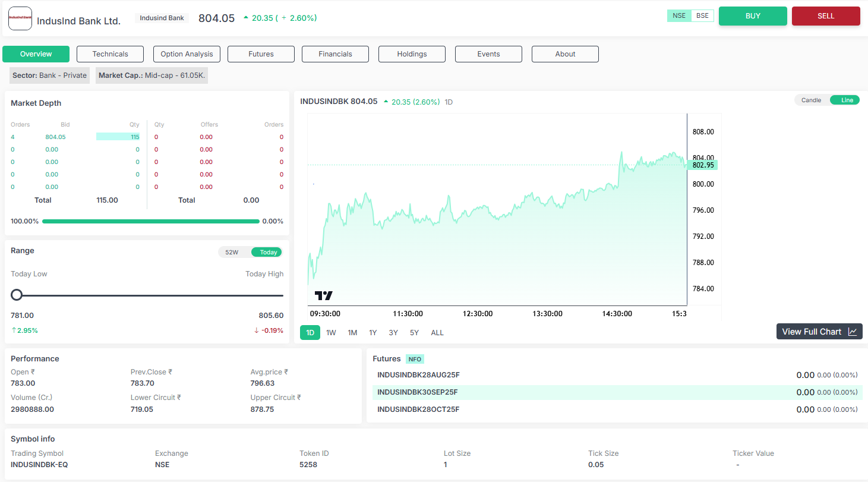Click the Today Low value 781.00
Screen dimensions: 868x482
[x=23, y=316]
